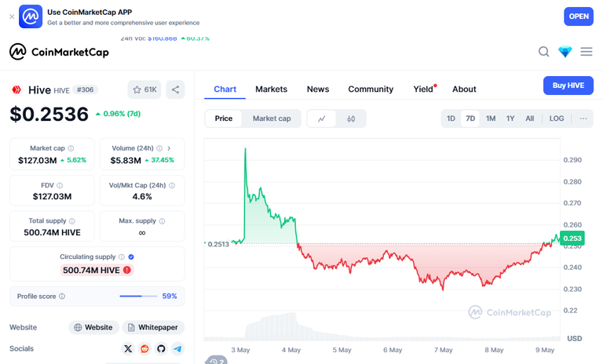
Task: Click the blue diamond rewards icon
Action: pyautogui.click(x=565, y=52)
